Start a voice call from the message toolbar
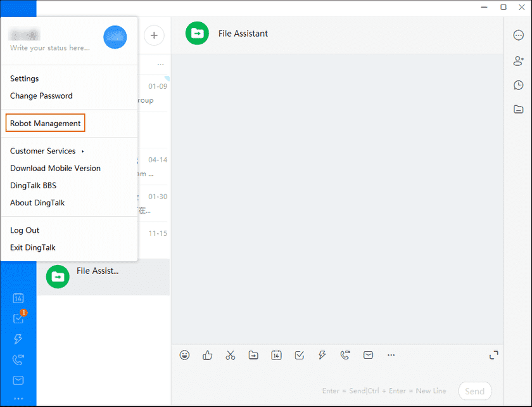This screenshot has width=532, height=407. pyautogui.click(x=345, y=355)
